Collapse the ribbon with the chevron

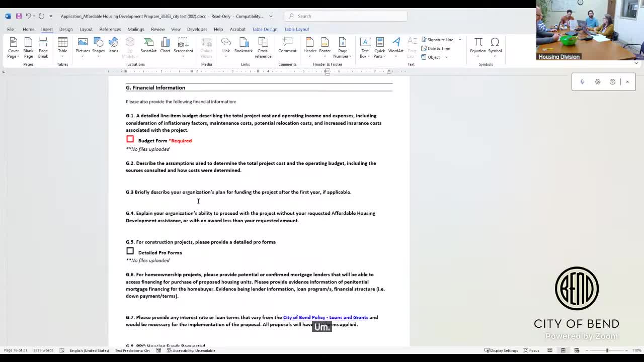pyautogui.click(x=636, y=63)
